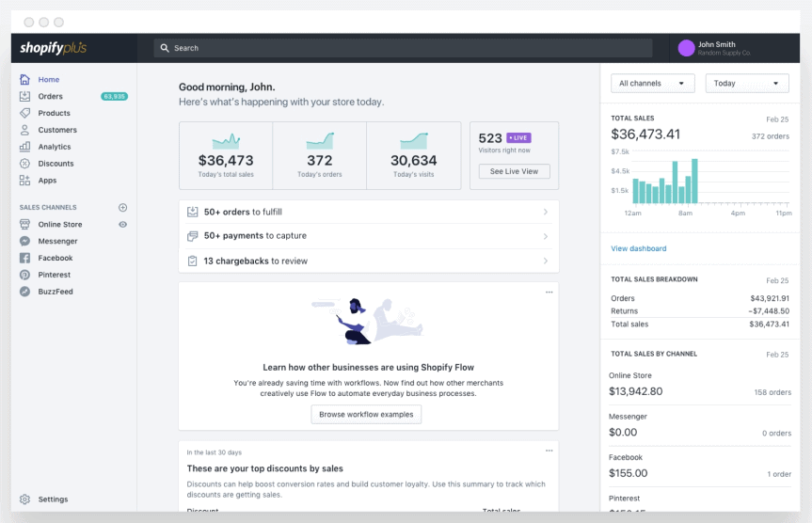812x523 pixels.
Task: Click the Pinterest icon
Action: tap(24, 275)
